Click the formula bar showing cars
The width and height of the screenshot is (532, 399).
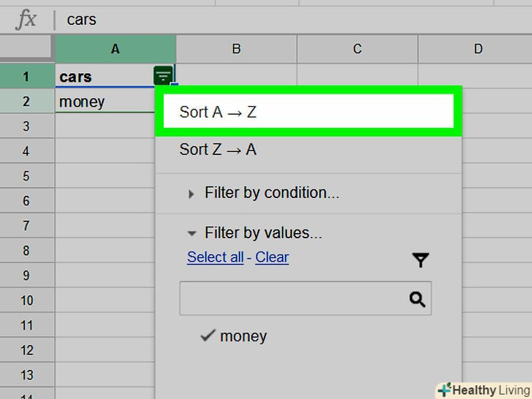pyautogui.click(x=292, y=20)
